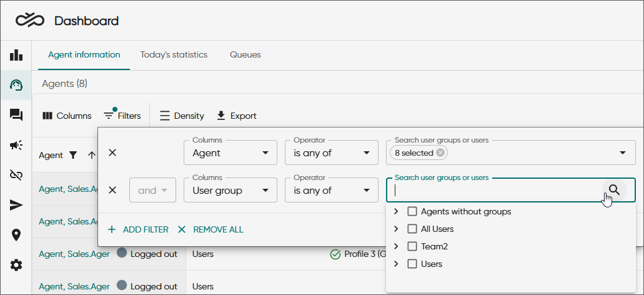Open the settings gear sidebar icon
This screenshot has width=644, height=295.
pyautogui.click(x=16, y=265)
